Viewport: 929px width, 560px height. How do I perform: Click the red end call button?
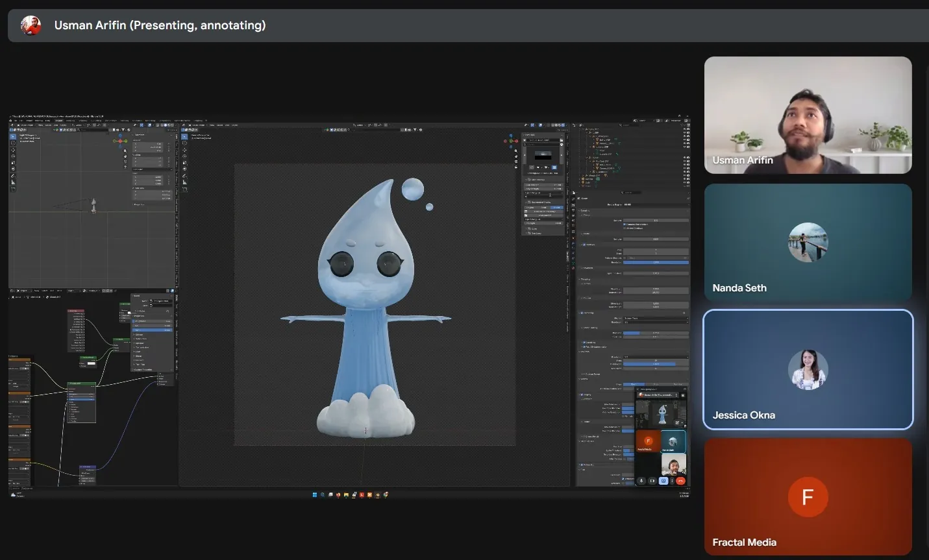point(680,481)
